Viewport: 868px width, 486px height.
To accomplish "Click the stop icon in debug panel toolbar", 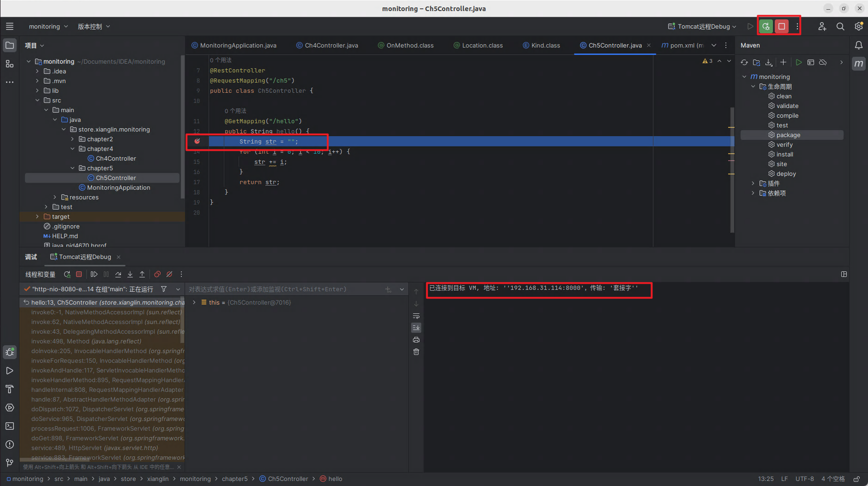I will [x=79, y=274].
